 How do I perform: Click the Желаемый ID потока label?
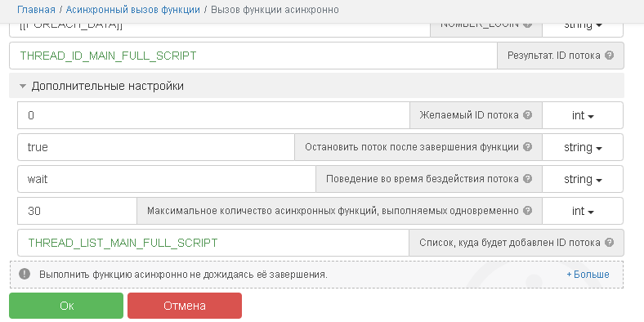pos(469,115)
